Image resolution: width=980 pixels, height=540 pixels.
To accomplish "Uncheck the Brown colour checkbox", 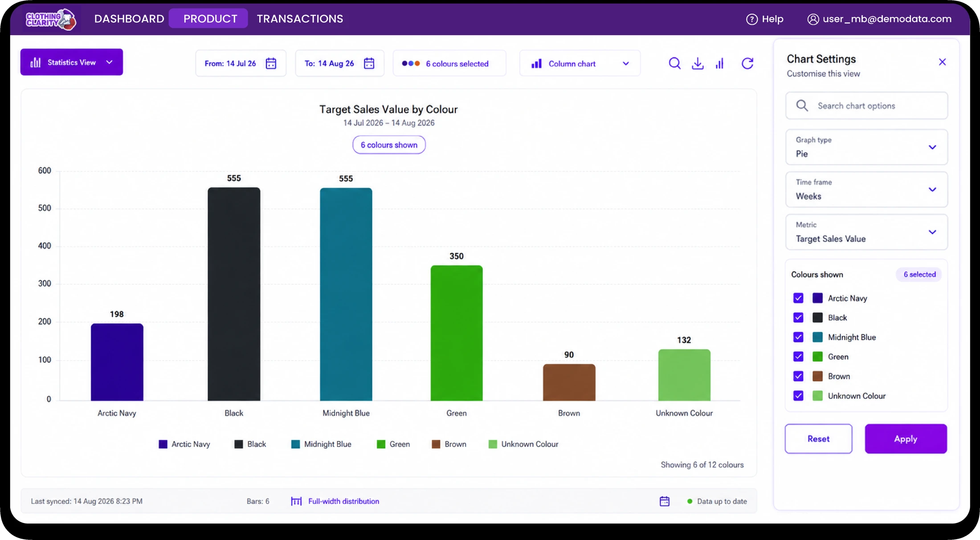I will (x=798, y=377).
